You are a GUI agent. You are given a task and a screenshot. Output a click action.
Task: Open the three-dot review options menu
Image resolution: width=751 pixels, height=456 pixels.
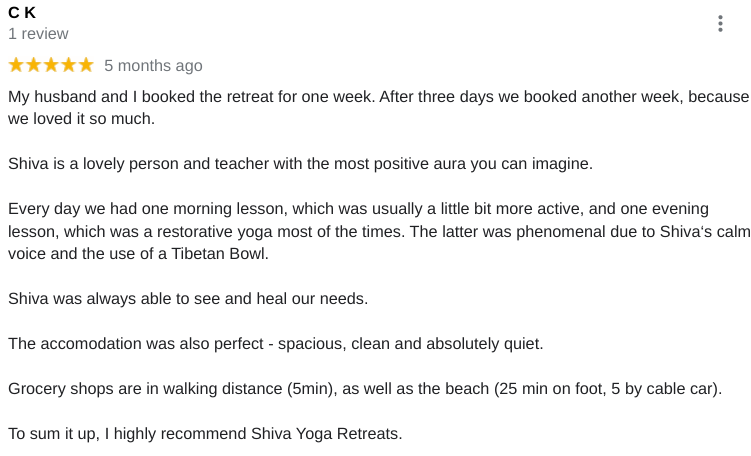point(720,23)
